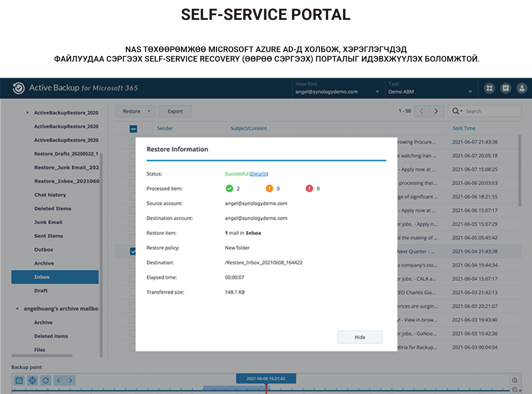Refresh the backup point timeline
Screen dimensions: 532x394
pyautogui.click(x=46, y=380)
